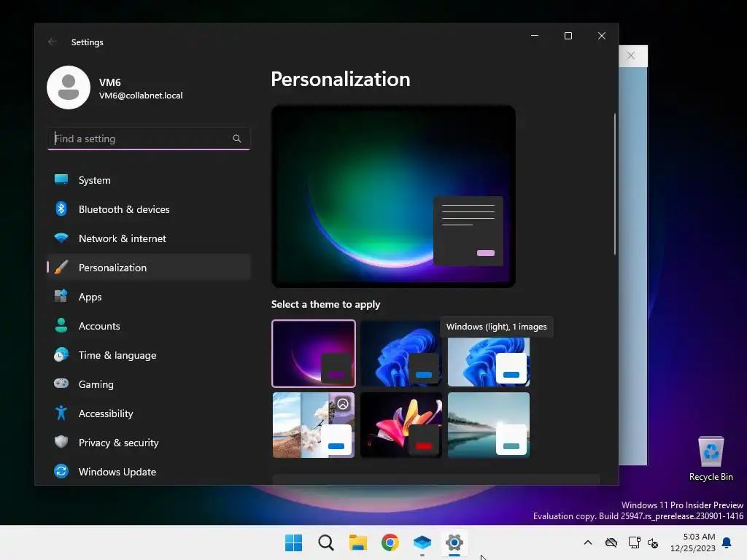Open the clock showing 5:03 AM
Image resolution: width=747 pixels, height=560 pixels.
693,542
